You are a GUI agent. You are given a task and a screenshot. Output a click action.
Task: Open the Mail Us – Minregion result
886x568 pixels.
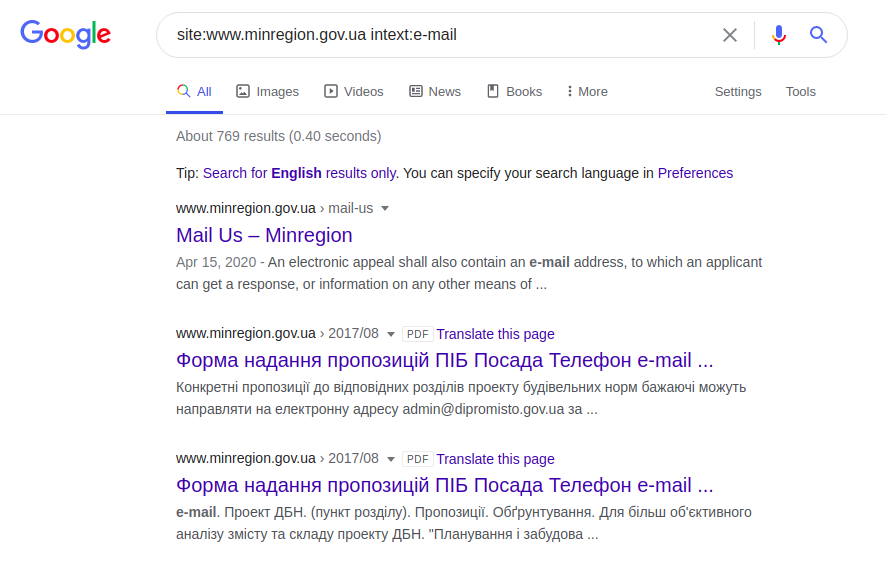pyautogui.click(x=264, y=235)
